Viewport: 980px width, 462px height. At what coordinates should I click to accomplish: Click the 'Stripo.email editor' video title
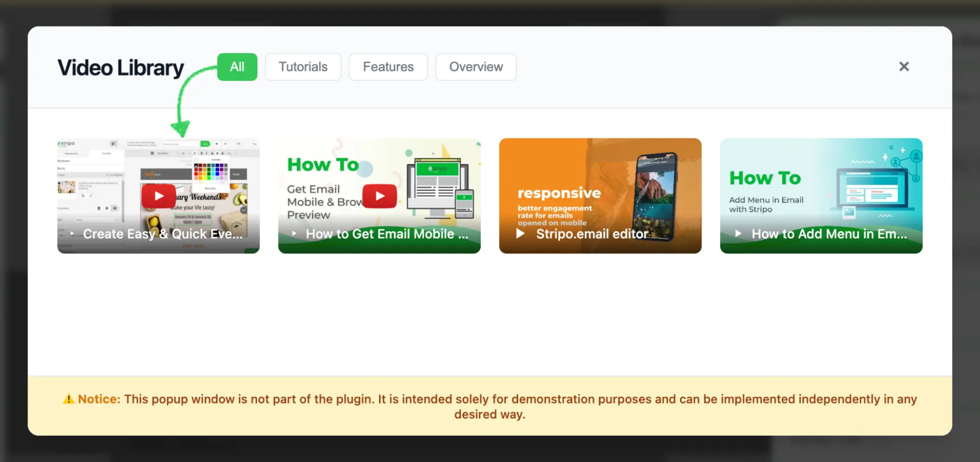click(x=592, y=234)
